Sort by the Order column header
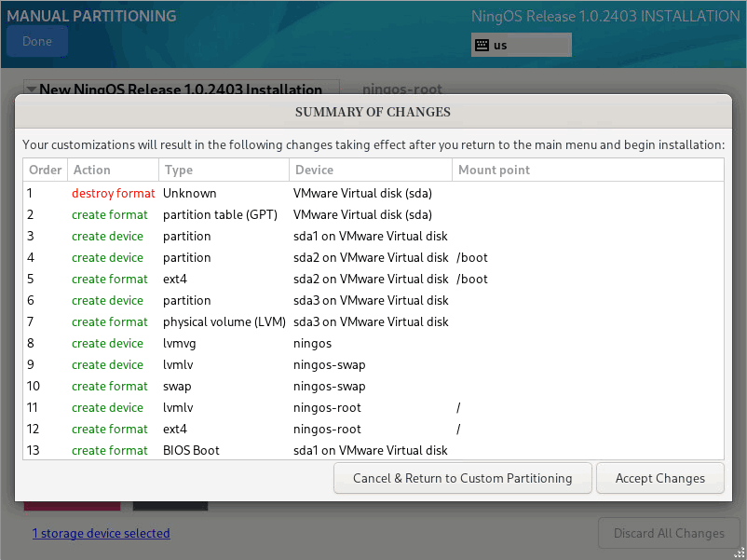The width and height of the screenshot is (747, 560). pyautogui.click(x=46, y=170)
